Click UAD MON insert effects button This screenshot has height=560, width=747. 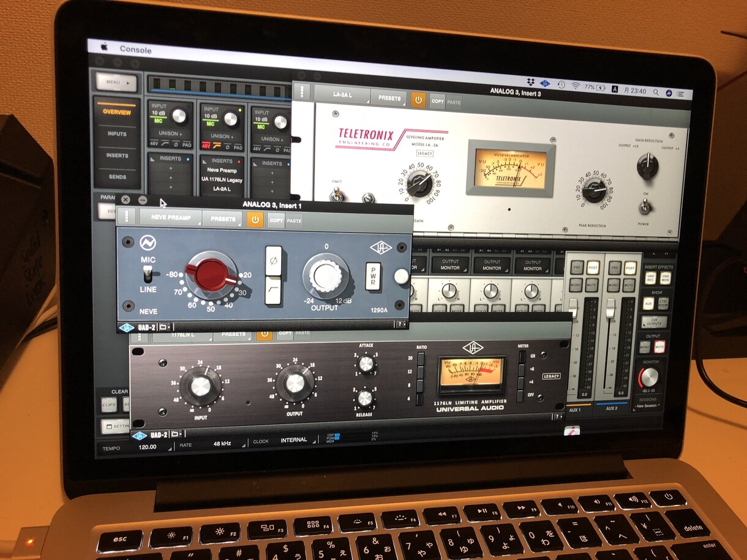tap(664, 278)
